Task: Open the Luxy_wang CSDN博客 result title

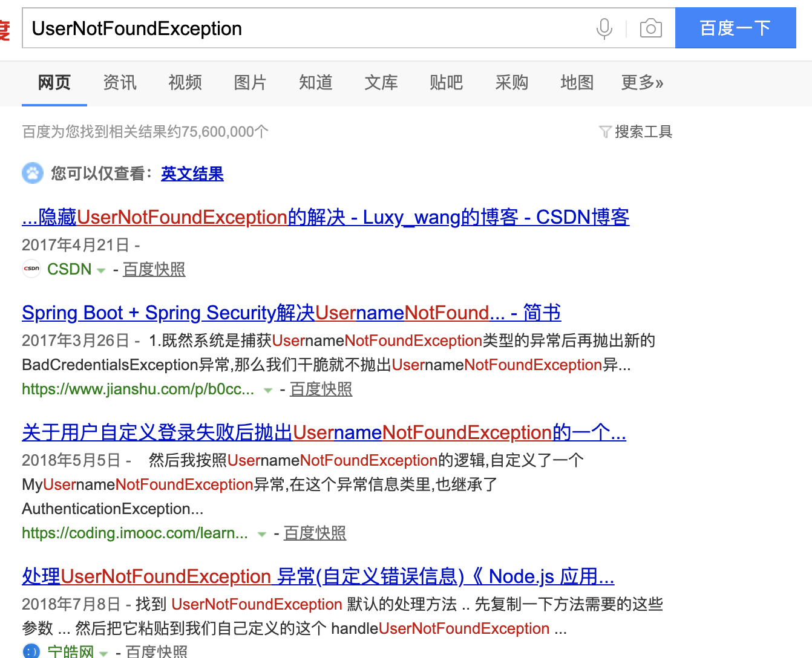Action: (x=326, y=217)
